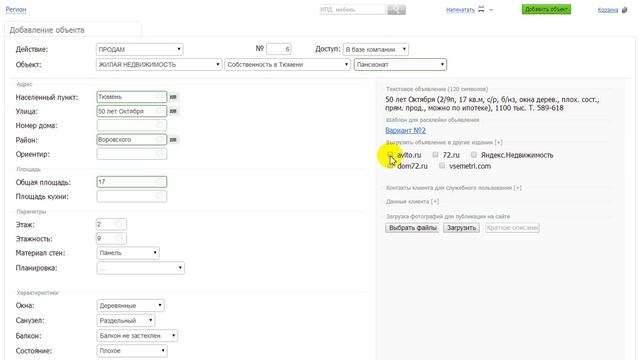This screenshot has height=360, width=640.
Task: Enable the vsemetri.com checkbox
Action: click(x=442, y=166)
